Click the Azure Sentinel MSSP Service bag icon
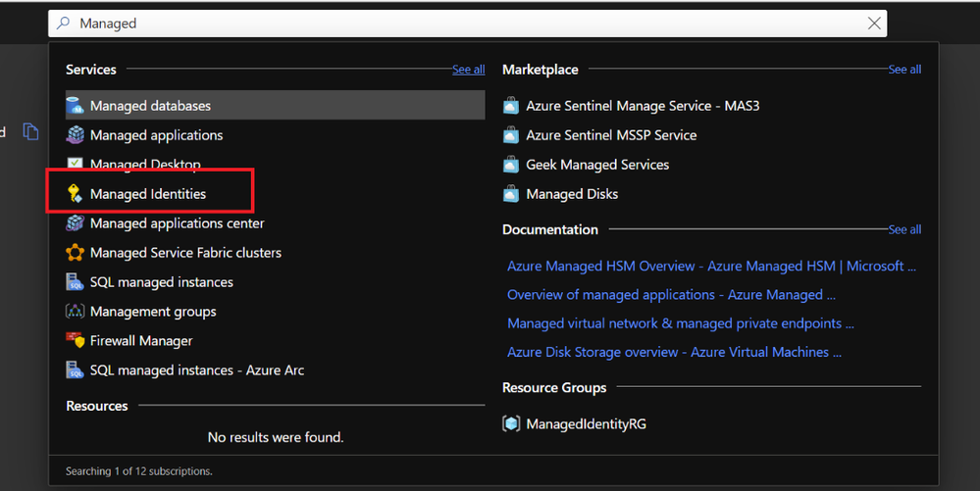 [511, 135]
